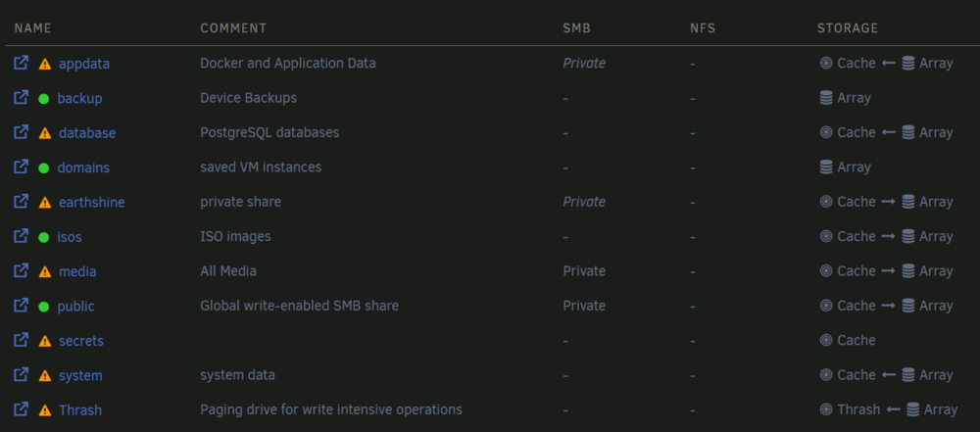Select the Thrash share name
This screenshot has width=980, height=432.
80,410
